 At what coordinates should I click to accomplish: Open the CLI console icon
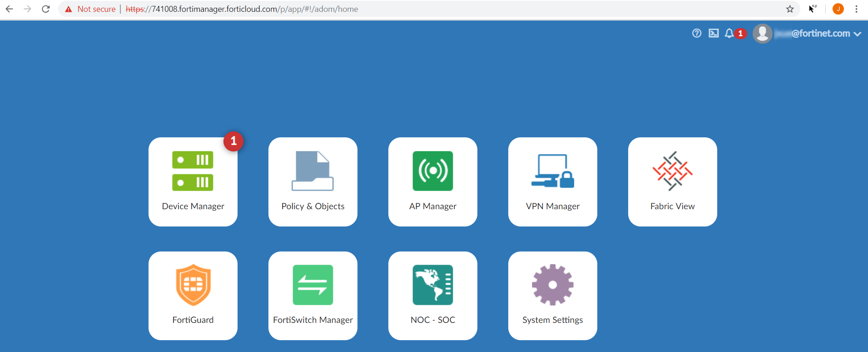714,33
